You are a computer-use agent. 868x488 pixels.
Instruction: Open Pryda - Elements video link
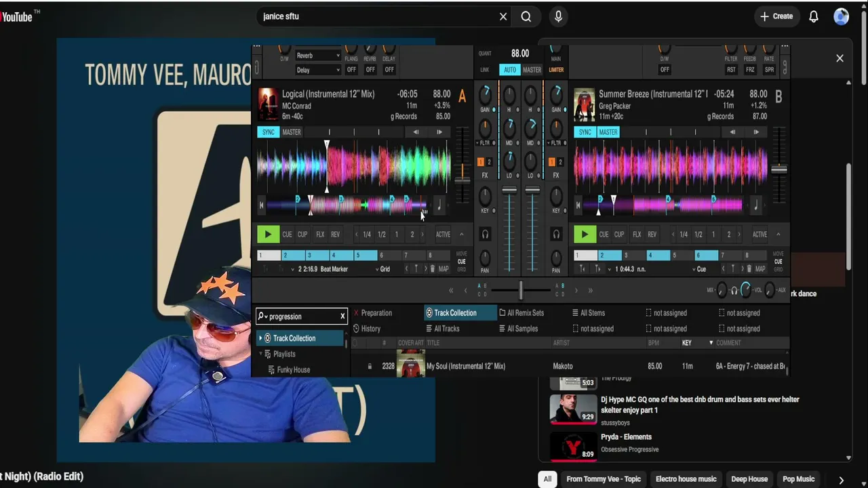pyautogui.click(x=626, y=437)
